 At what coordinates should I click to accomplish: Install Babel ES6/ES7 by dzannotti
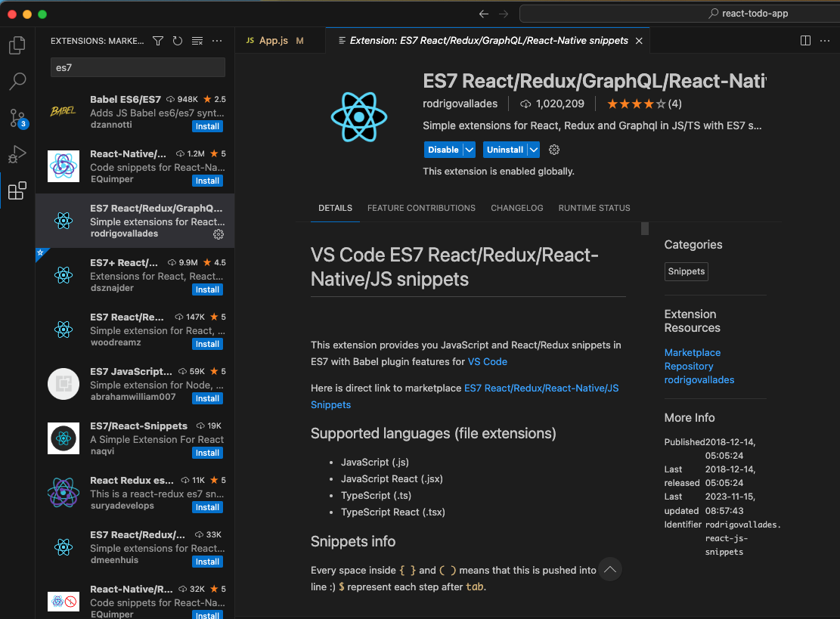pyautogui.click(x=207, y=126)
